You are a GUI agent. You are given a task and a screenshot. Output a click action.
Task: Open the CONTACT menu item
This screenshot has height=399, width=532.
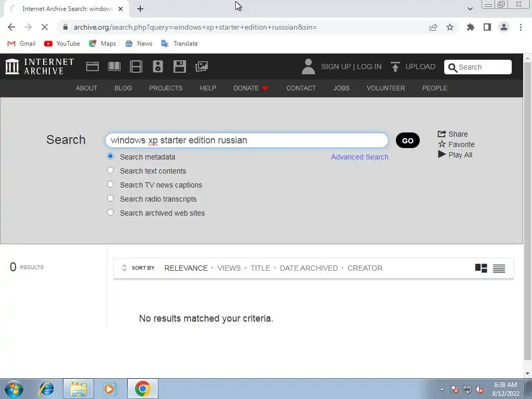(301, 88)
